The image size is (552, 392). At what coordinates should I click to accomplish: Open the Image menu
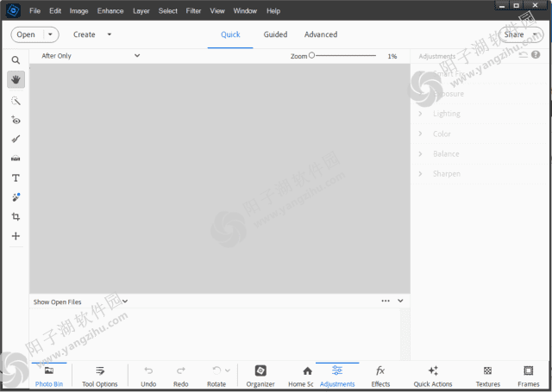point(78,11)
